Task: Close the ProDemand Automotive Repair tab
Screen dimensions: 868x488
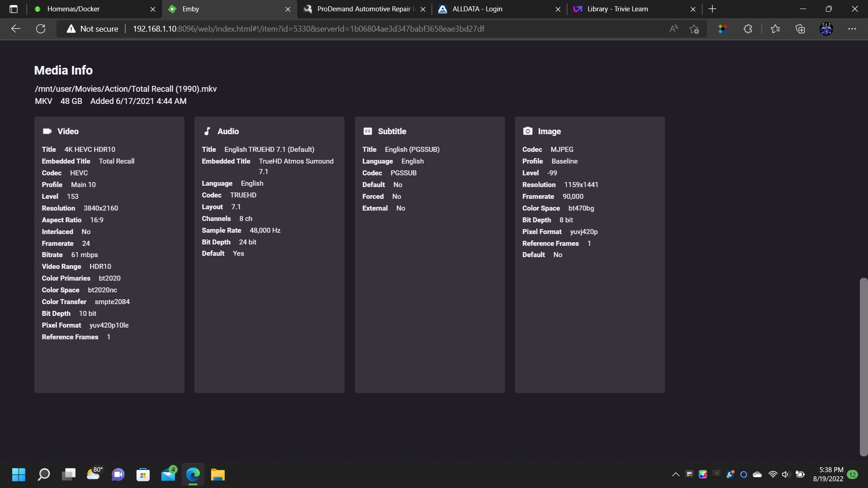Action: (423, 9)
